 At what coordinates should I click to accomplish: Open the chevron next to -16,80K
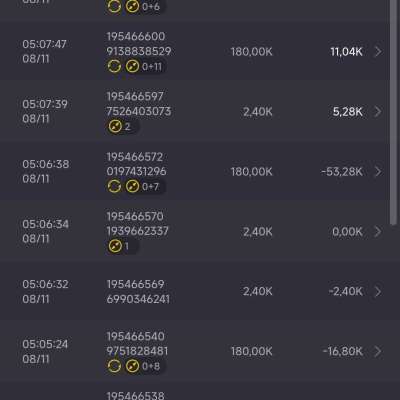click(378, 351)
